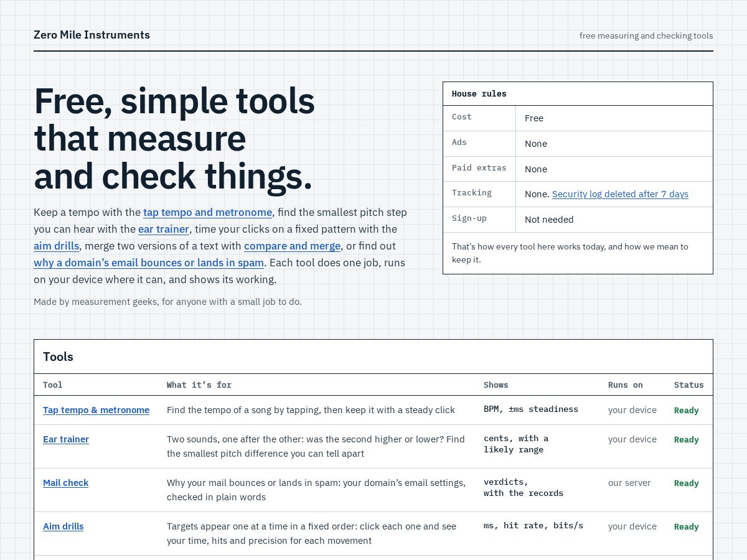Viewport: 747px width, 560px height.
Task: Open the Zero Mile Instruments home title
Action: (92, 35)
